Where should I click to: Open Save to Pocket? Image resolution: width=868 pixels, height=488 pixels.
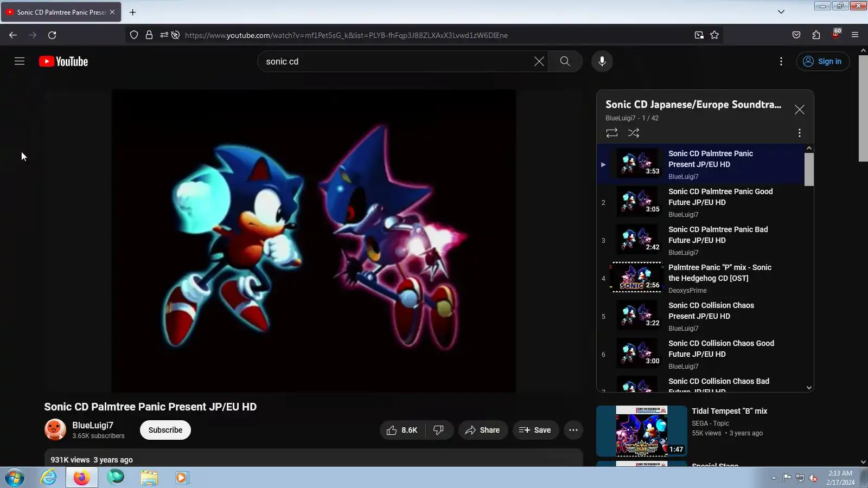[796, 35]
